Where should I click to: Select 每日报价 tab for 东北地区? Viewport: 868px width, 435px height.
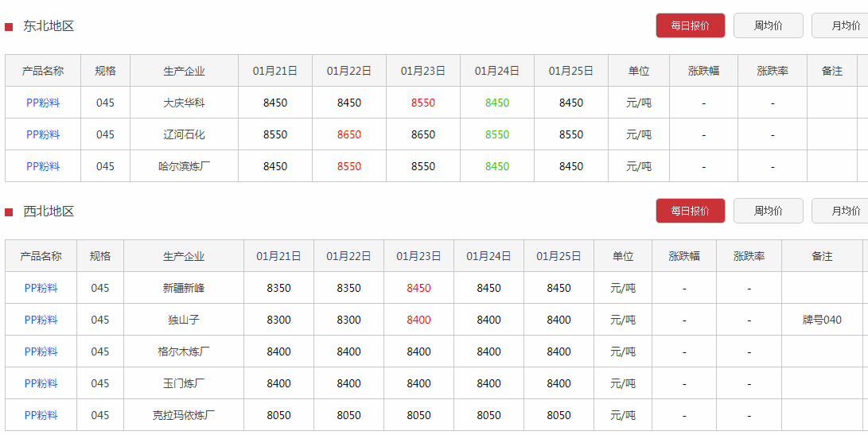tap(691, 25)
